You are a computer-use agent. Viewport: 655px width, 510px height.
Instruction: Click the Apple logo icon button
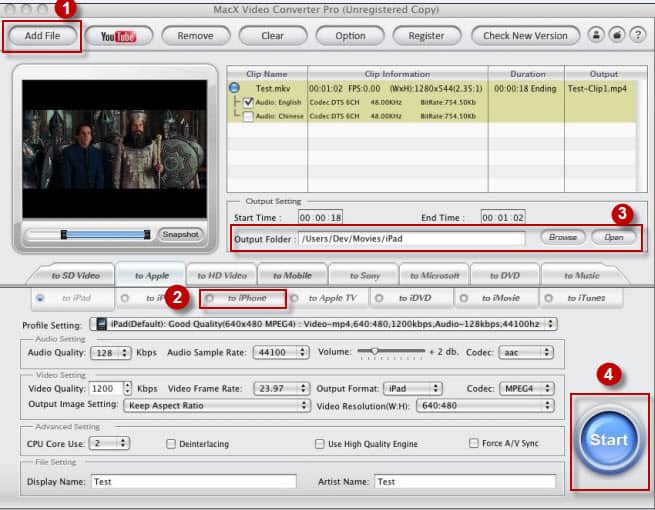tap(617, 35)
